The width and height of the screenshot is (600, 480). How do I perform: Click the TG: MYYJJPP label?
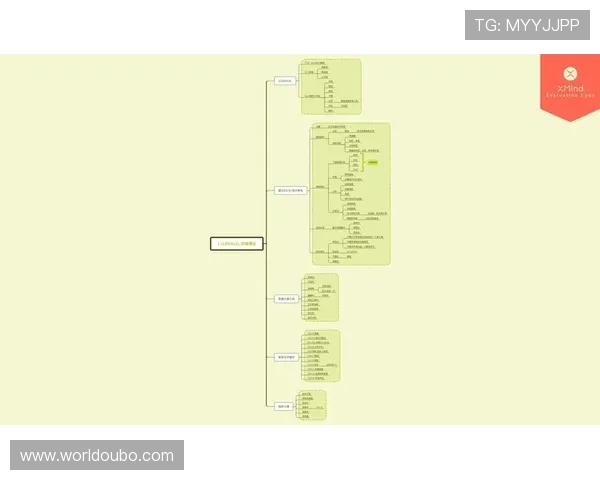pos(527,24)
